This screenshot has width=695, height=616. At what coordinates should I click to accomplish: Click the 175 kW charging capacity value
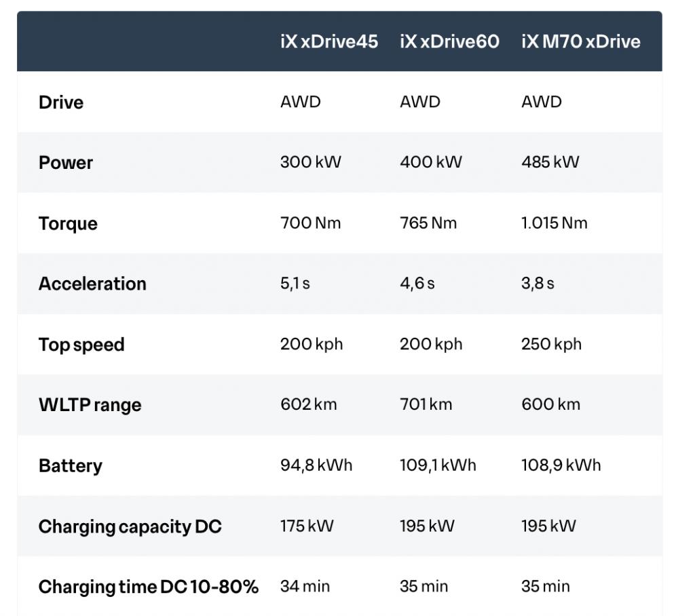(307, 526)
